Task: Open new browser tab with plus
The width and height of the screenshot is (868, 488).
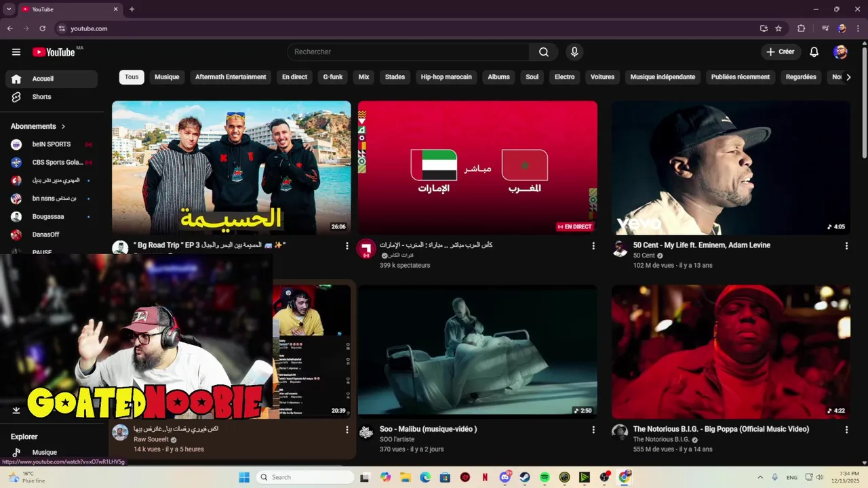Action: (x=132, y=9)
